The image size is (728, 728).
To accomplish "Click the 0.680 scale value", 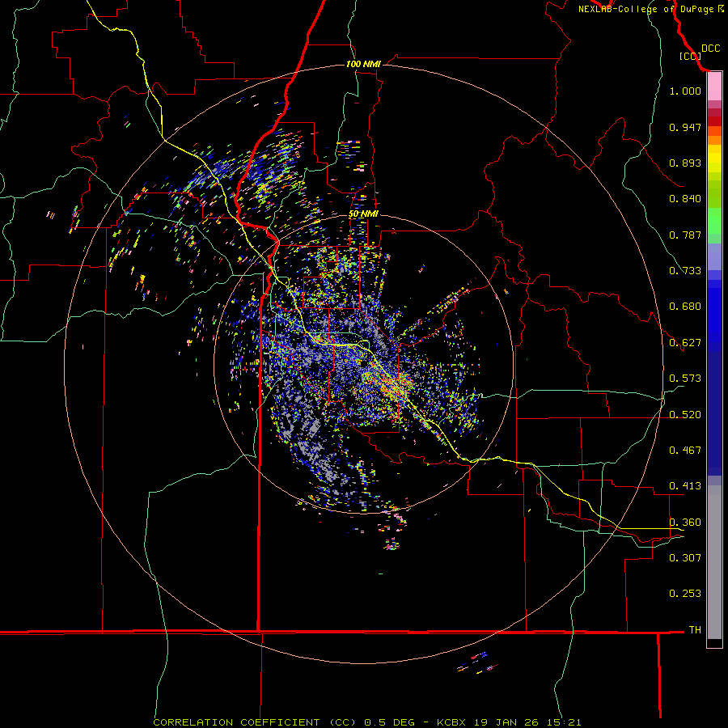I will pos(685,307).
